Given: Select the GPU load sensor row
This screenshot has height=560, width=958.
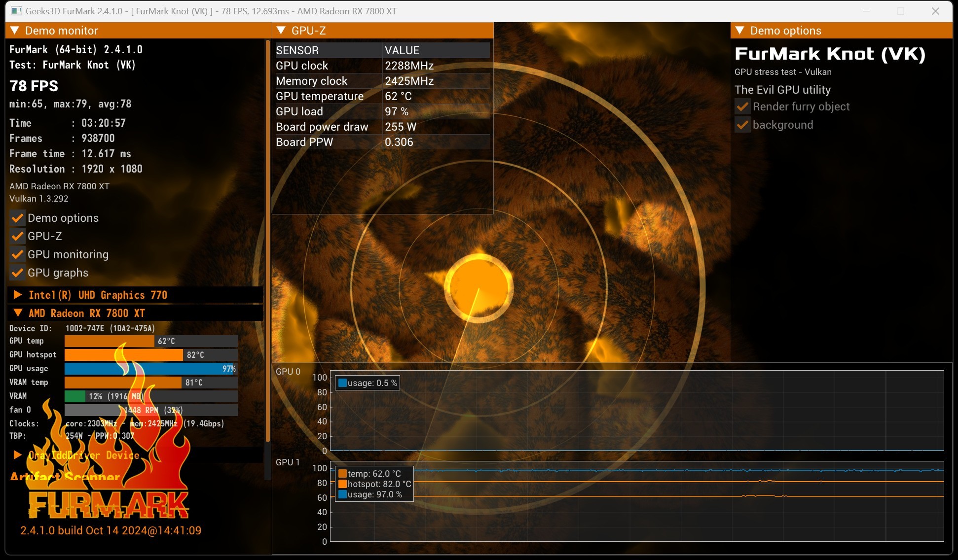Looking at the screenshot, I should (382, 111).
